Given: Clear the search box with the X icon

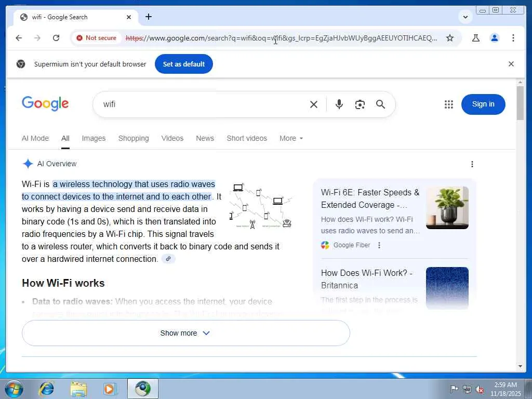Looking at the screenshot, I should tap(314, 104).
